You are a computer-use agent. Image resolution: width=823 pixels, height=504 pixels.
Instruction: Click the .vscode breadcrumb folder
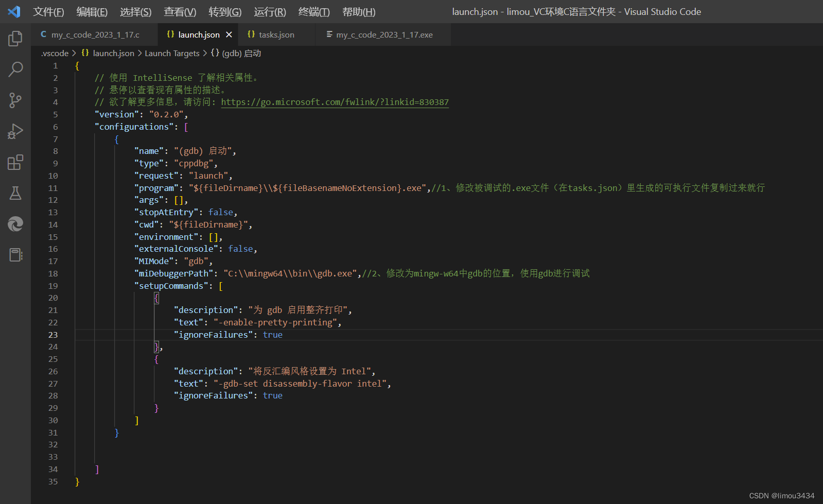(x=55, y=53)
